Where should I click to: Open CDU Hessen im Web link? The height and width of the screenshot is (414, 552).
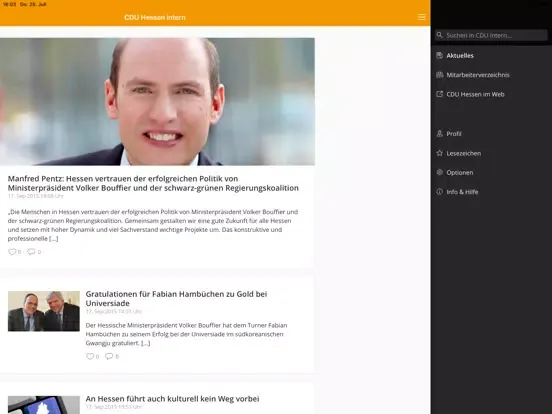475,94
